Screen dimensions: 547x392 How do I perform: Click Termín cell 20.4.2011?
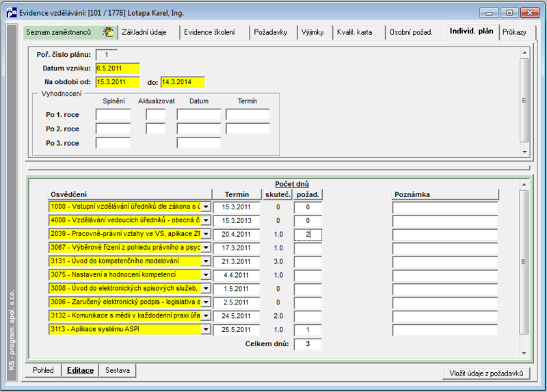(x=237, y=234)
